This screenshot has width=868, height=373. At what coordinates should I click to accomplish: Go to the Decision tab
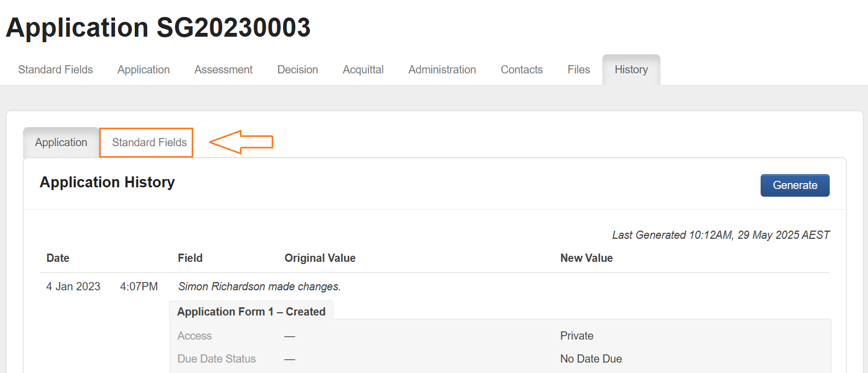[x=297, y=70]
